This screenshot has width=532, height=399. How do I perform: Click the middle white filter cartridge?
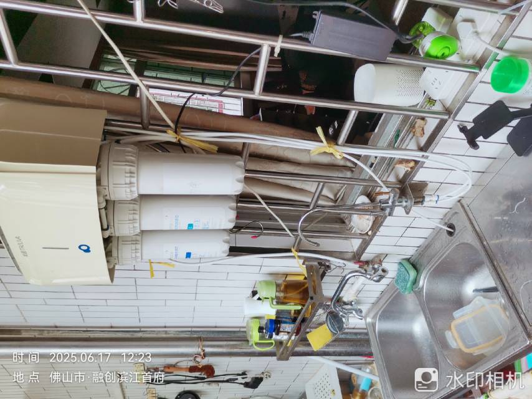174,213
